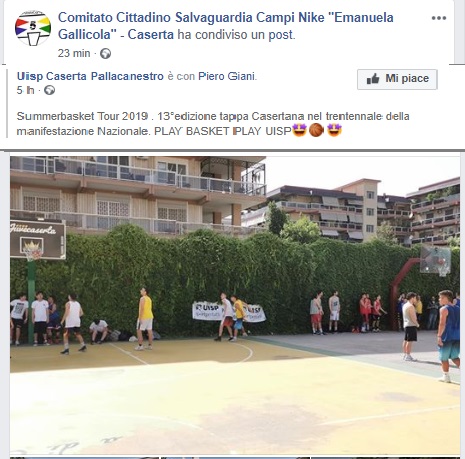Click the globe privacy icon beside 5 h
This screenshot has width=465, height=459.
[x=49, y=90]
